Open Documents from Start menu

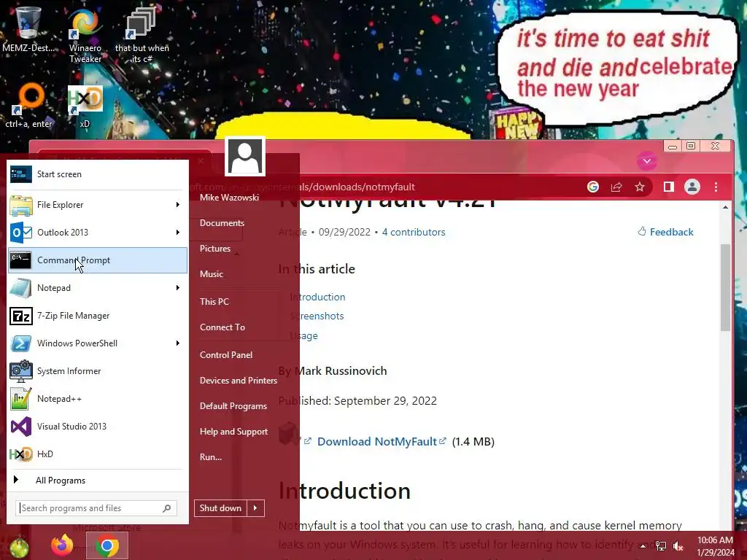coord(222,223)
